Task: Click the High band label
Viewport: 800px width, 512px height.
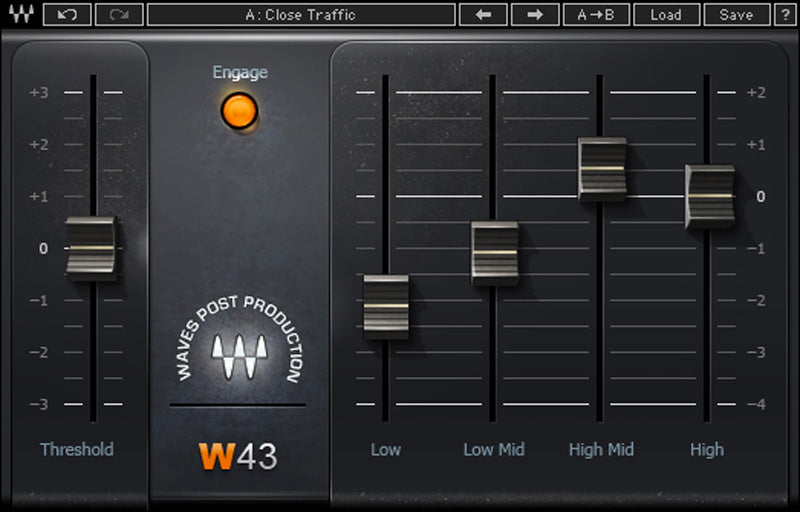Action: [707, 449]
